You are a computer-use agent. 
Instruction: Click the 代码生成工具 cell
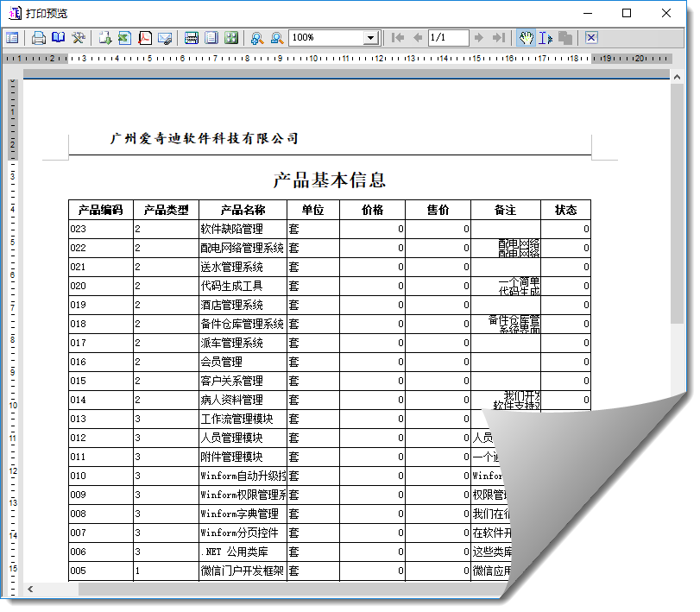point(243,286)
